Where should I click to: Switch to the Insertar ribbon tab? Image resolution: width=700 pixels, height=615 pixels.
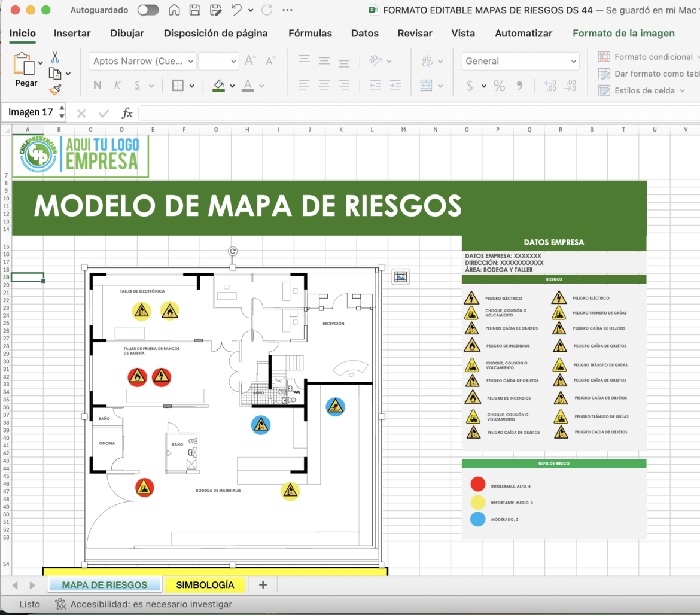click(x=72, y=34)
